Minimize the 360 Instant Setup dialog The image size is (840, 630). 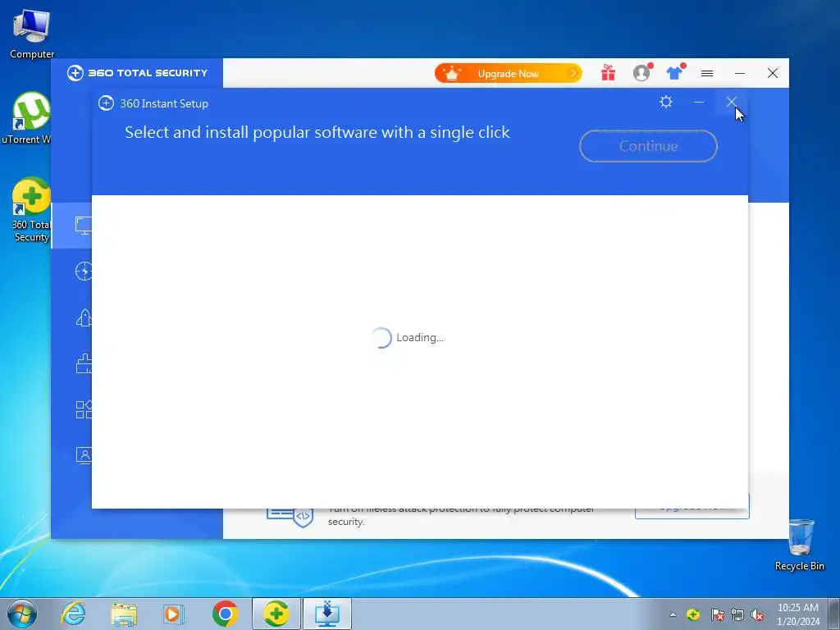[699, 102]
